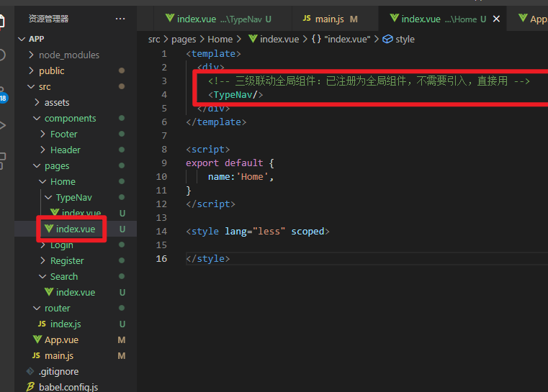Expand the Login folder
The height and width of the screenshot is (392, 548).
(x=42, y=245)
